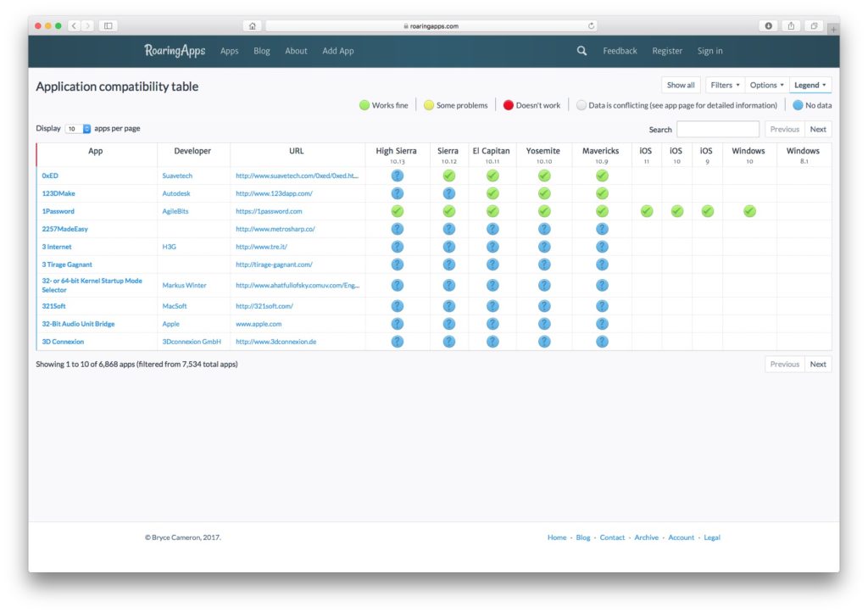Image resolution: width=868 pixels, height=613 pixels.
Task: Click the Safari address bar
Action: coord(431,25)
